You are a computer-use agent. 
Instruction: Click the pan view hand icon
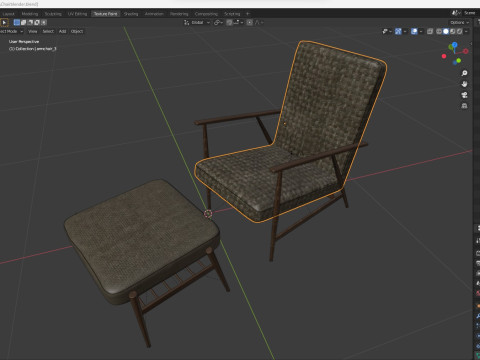pos(464,84)
